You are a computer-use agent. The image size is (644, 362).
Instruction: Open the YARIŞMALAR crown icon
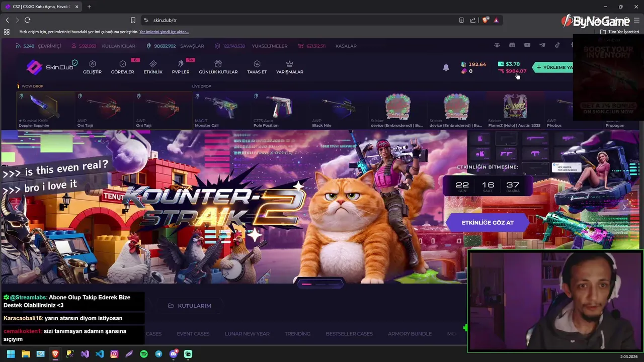tap(289, 64)
